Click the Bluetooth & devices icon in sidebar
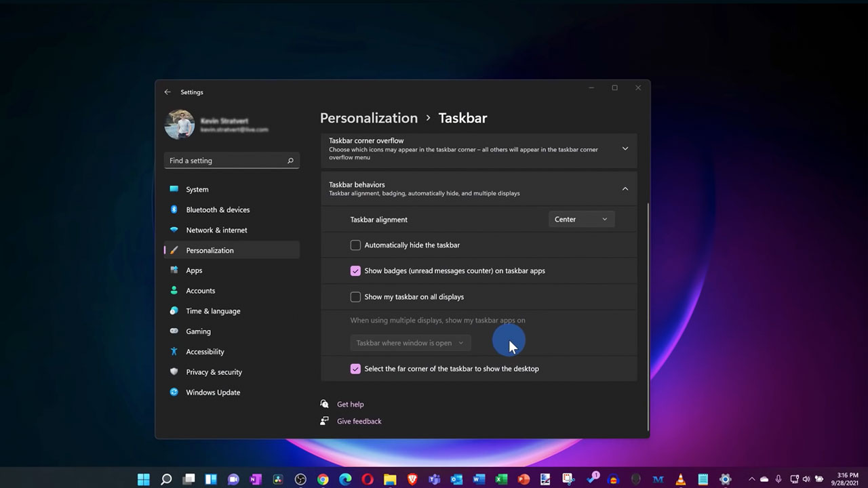 (174, 209)
